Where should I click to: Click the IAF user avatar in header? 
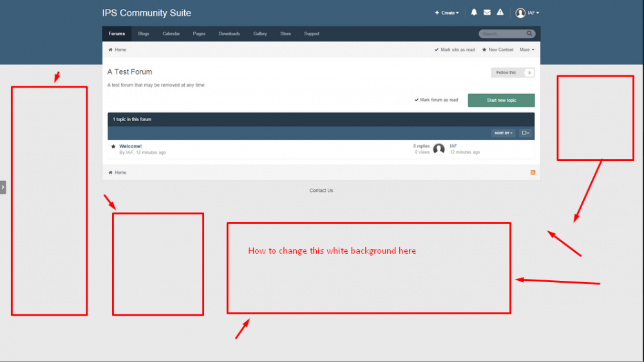coord(520,13)
